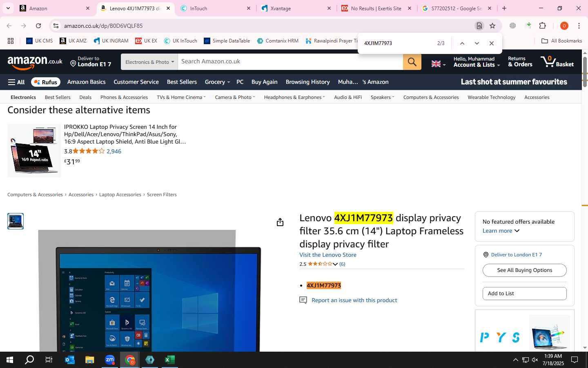Open IPROKKO privacy screen alternative image
The height and width of the screenshot is (368, 588).
(34, 150)
